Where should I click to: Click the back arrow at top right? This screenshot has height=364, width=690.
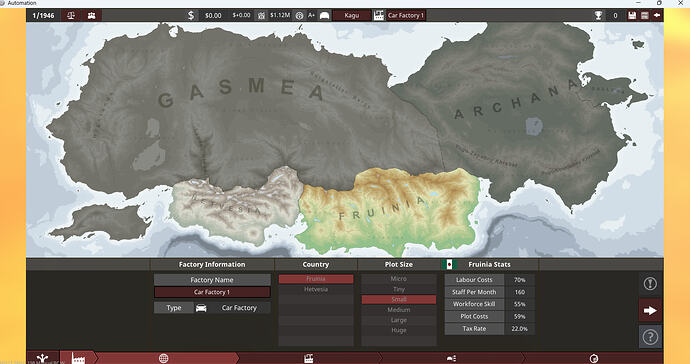coord(657,15)
